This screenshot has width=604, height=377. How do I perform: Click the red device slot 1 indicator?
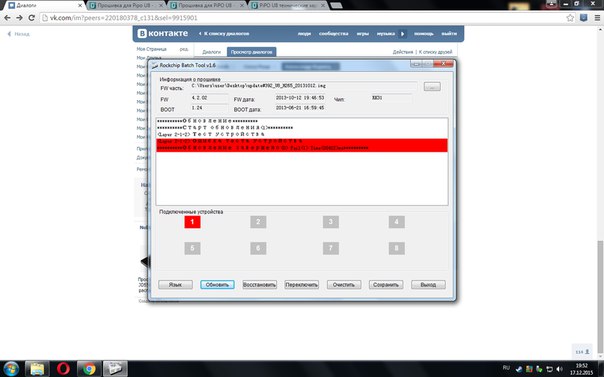192,222
